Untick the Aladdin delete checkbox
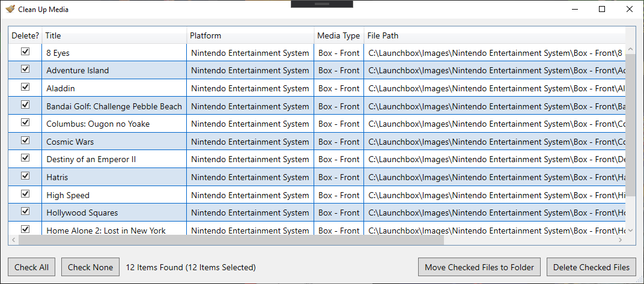The width and height of the screenshot is (644, 284). click(x=25, y=87)
